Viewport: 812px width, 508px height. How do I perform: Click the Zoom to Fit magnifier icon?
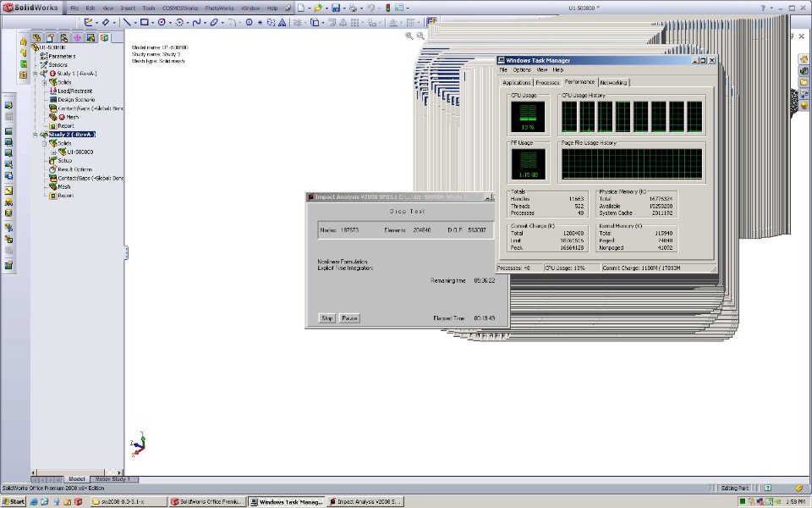(409, 36)
